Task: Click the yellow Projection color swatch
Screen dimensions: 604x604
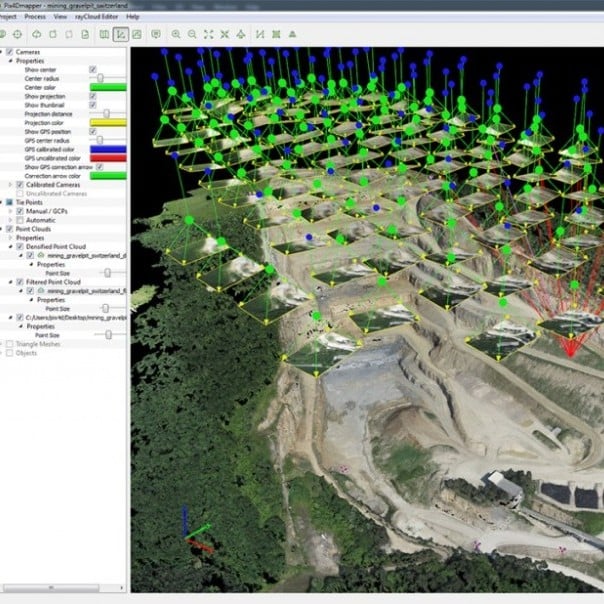Action: click(108, 123)
